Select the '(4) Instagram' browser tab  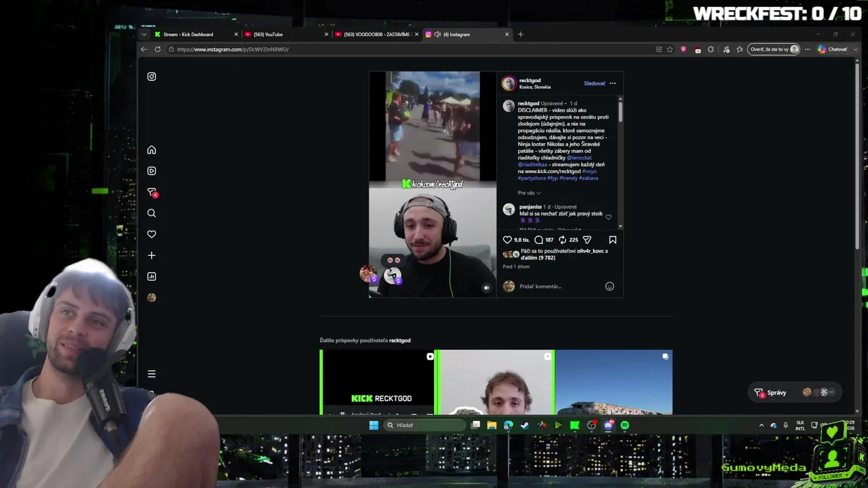pyautogui.click(x=467, y=35)
